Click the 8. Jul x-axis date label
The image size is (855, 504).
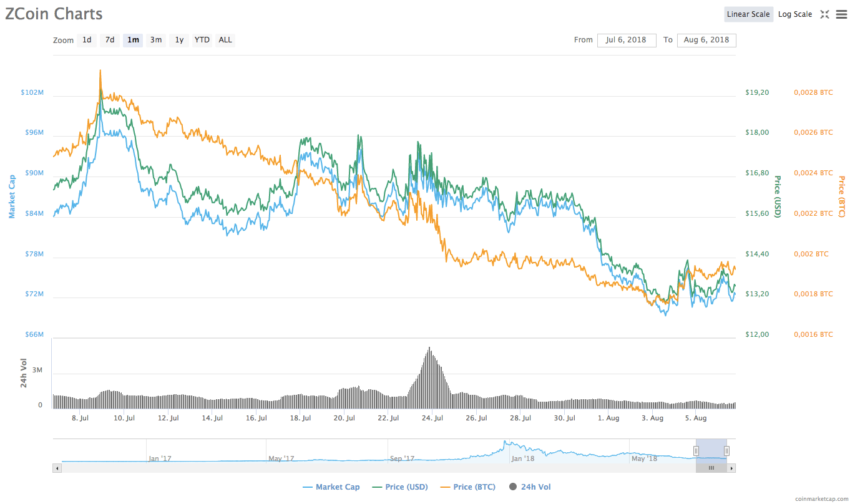click(x=81, y=418)
